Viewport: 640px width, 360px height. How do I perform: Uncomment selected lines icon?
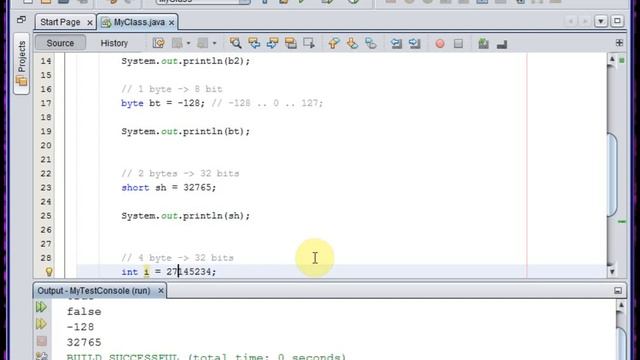coord(502,43)
